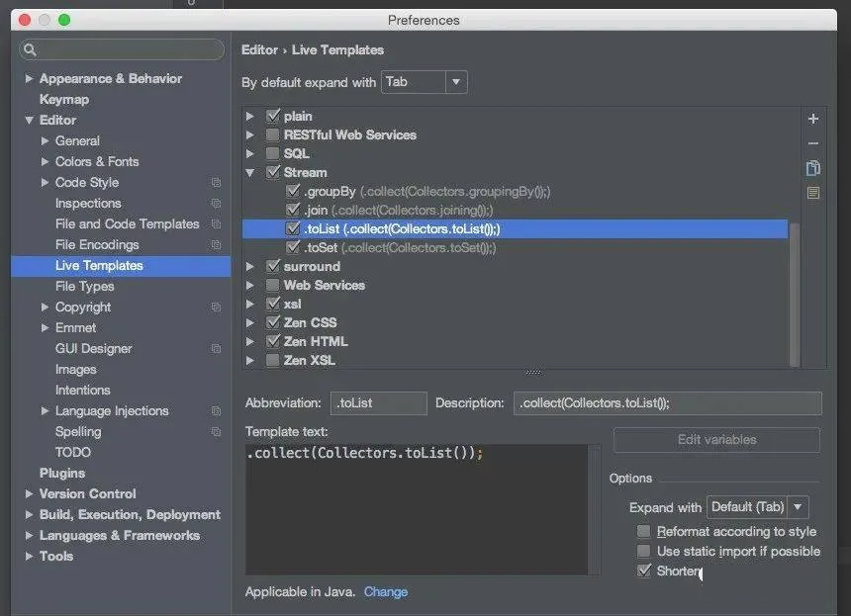Expand the Languages & Frameworks section

pos(29,535)
